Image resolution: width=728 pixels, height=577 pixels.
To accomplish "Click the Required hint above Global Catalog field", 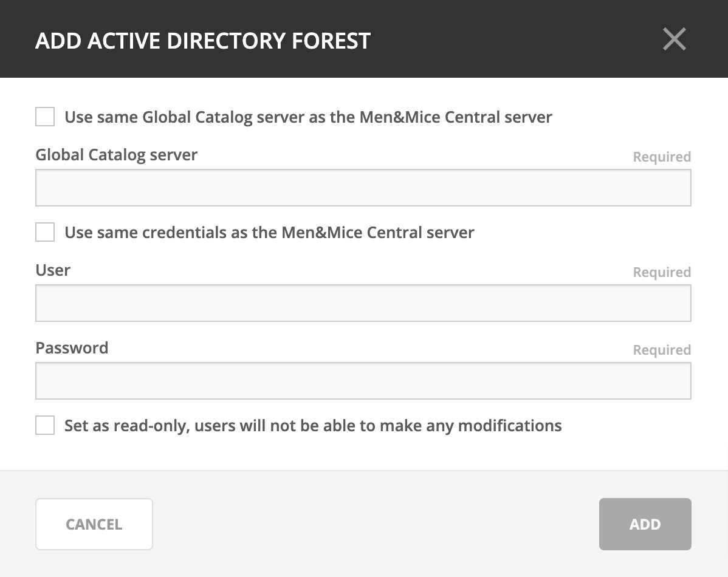I will pos(661,157).
